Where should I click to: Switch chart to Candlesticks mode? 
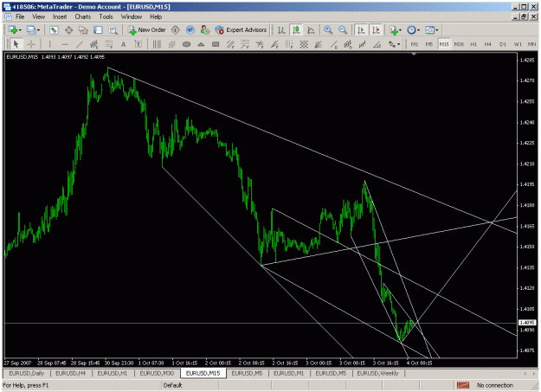pos(296,30)
